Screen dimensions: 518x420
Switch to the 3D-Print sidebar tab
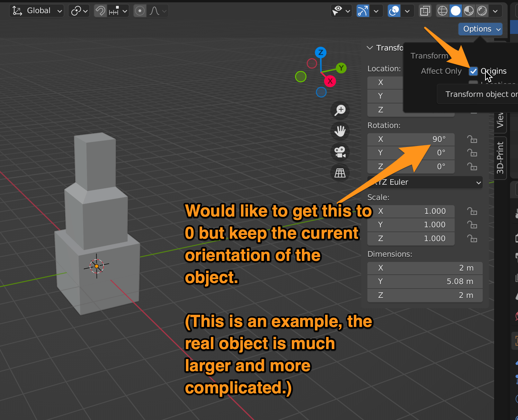[500, 158]
